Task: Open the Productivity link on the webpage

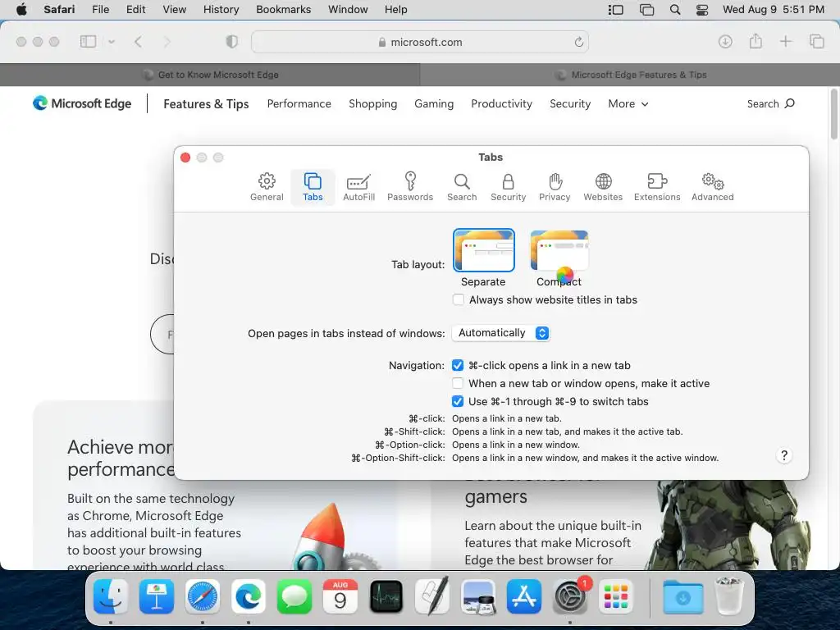Action: point(501,104)
